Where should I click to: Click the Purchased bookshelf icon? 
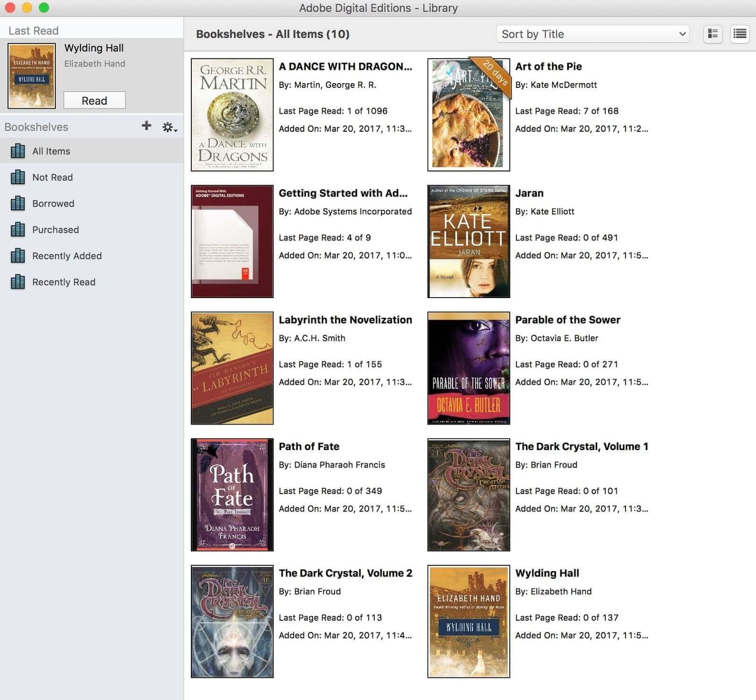pos(18,230)
